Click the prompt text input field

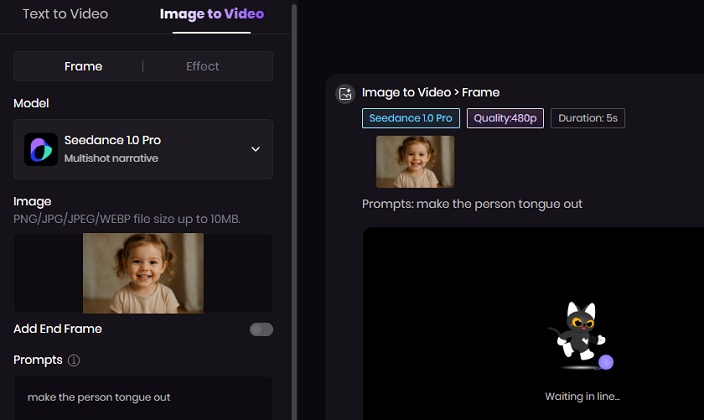click(x=143, y=398)
